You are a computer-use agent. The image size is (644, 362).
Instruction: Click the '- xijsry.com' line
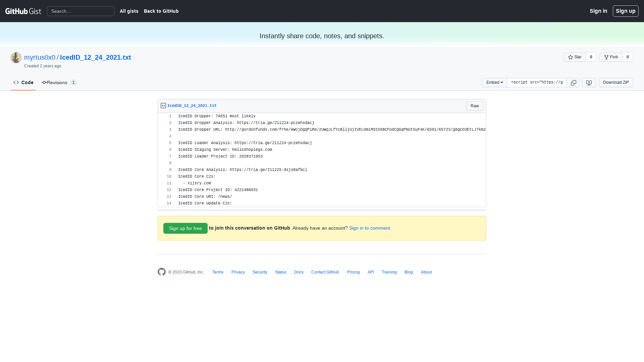click(197, 183)
